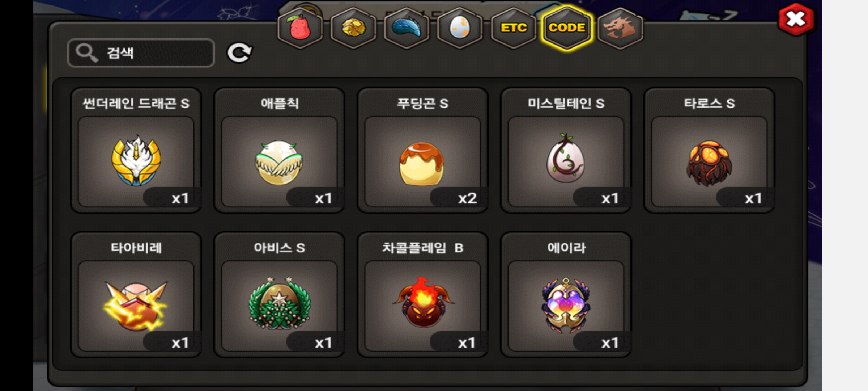Switch to the ETC tab
Image resolution: width=868 pixels, height=391 pixels.
[513, 28]
